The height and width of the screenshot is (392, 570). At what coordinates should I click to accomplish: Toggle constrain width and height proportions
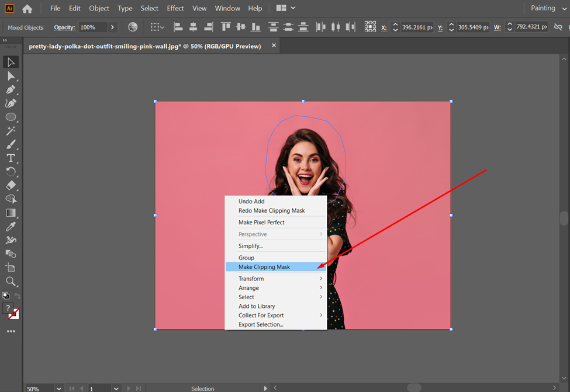[x=557, y=27]
